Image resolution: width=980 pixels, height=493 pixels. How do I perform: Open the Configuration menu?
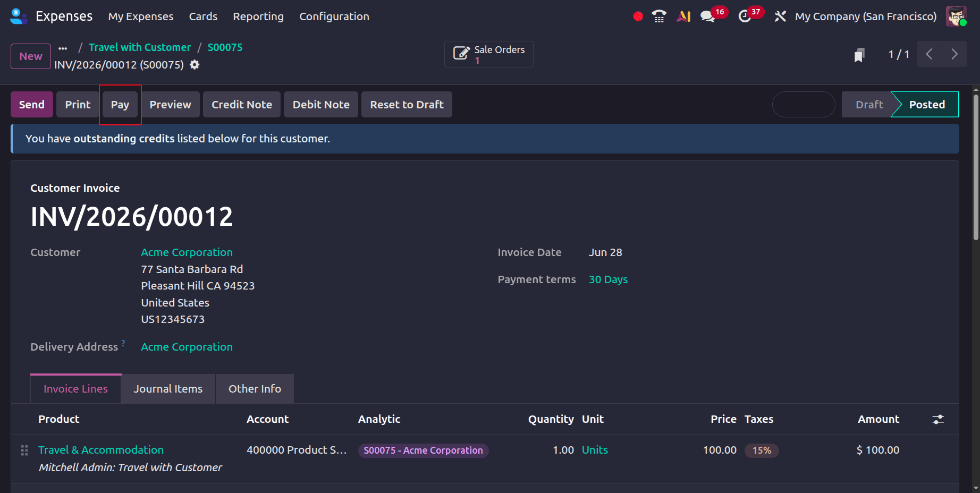334,16
